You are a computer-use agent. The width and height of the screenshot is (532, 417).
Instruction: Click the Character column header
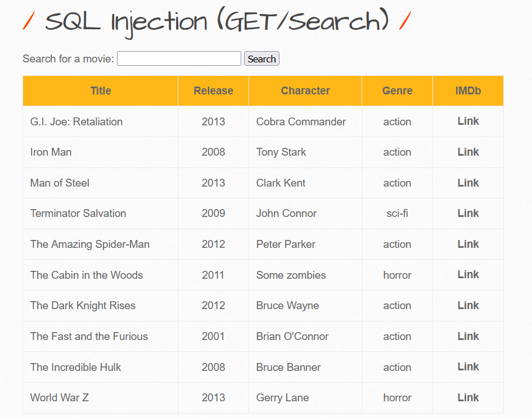(x=305, y=90)
